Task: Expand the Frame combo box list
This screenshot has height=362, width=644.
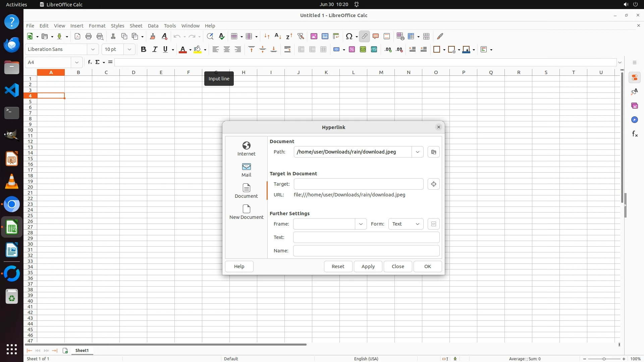Action: tap(361, 224)
